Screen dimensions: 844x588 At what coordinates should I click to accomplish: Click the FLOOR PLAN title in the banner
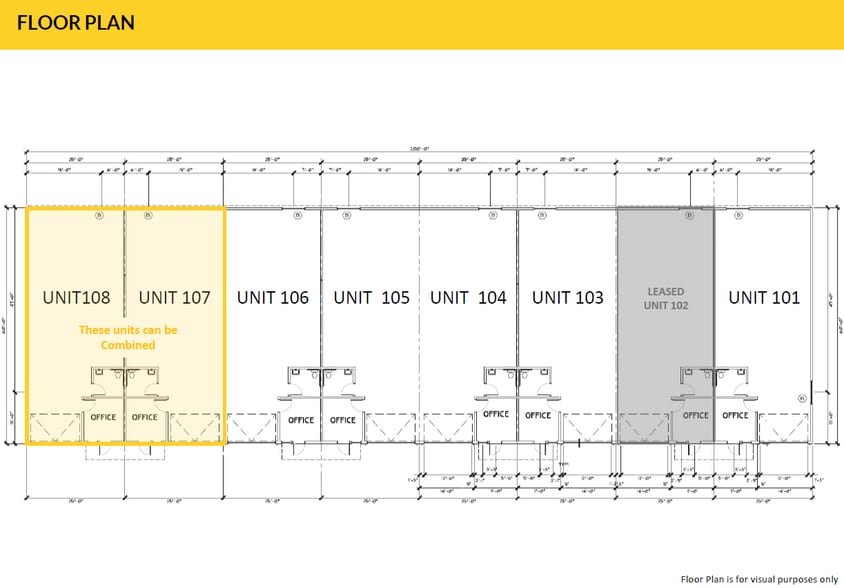76,23
